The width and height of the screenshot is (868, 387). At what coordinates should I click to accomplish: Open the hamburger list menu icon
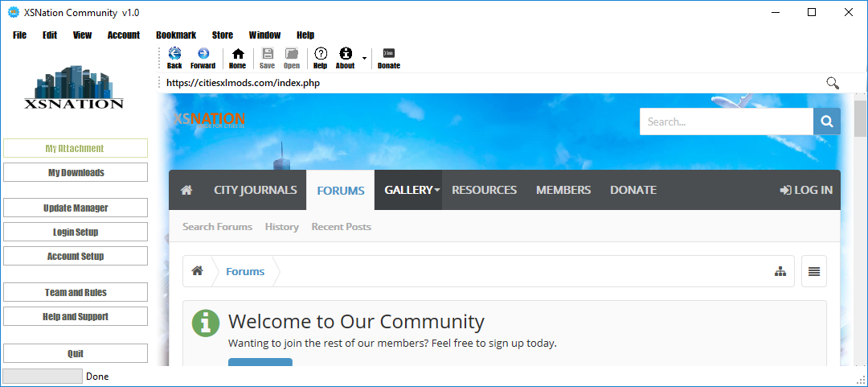click(x=813, y=271)
